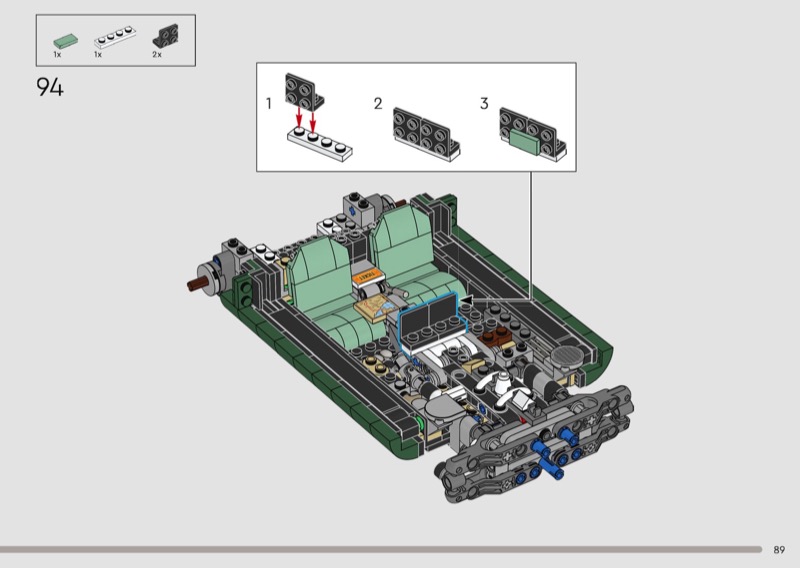800x568 pixels.
Task: Click sub-step 3 assembly with green tile
Action: point(533,134)
